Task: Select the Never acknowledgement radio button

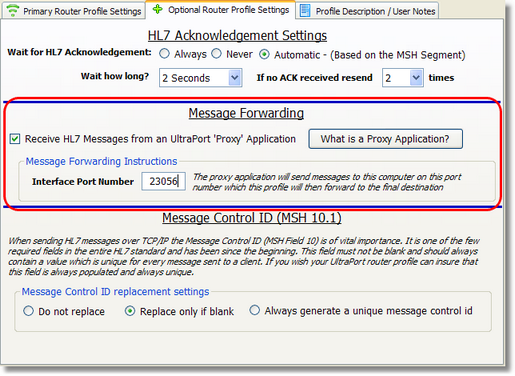Action: [216, 54]
